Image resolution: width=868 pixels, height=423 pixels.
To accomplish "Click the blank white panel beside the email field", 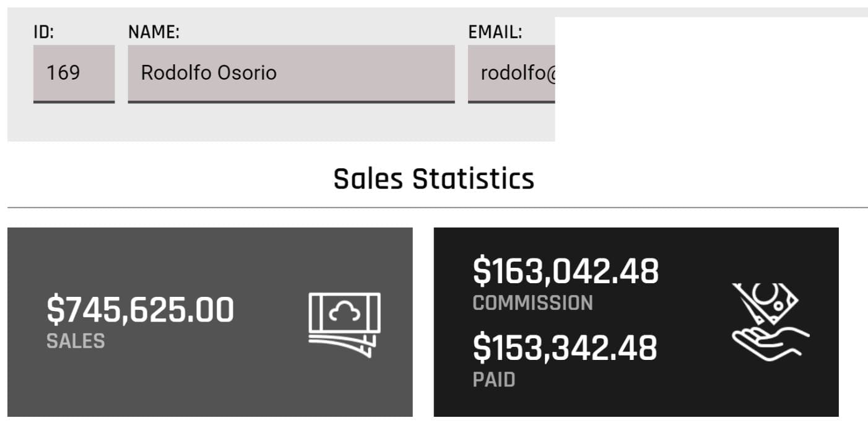I will coord(711,79).
